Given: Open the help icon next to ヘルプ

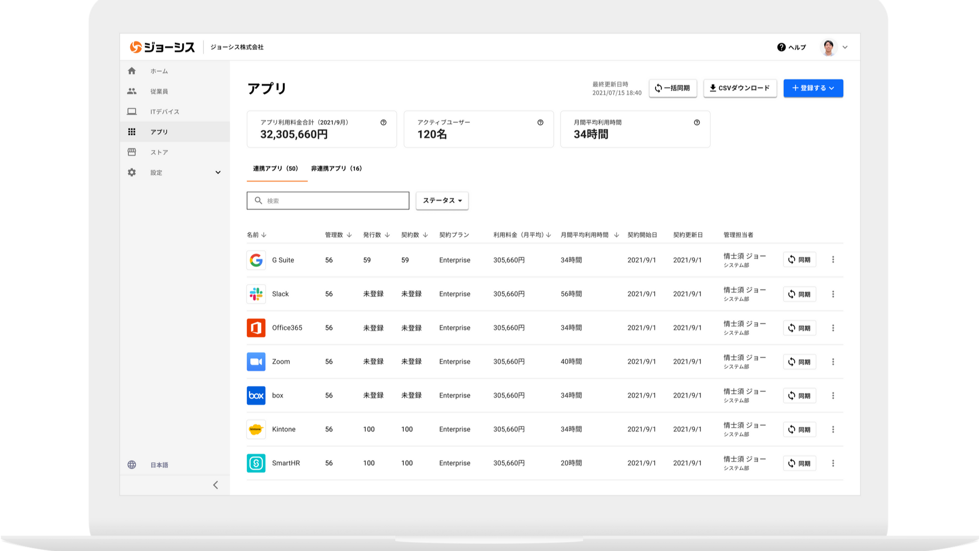Looking at the screenshot, I should coord(781,47).
